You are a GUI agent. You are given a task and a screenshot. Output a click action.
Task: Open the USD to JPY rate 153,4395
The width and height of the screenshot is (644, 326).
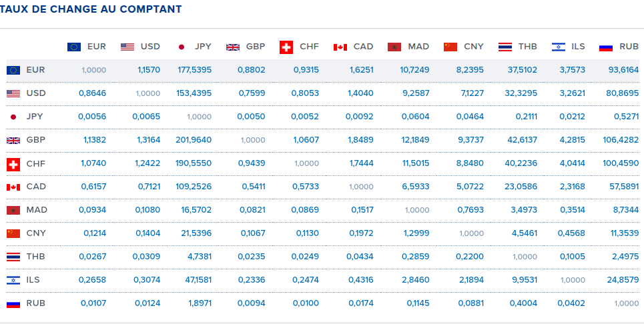click(194, 93)
